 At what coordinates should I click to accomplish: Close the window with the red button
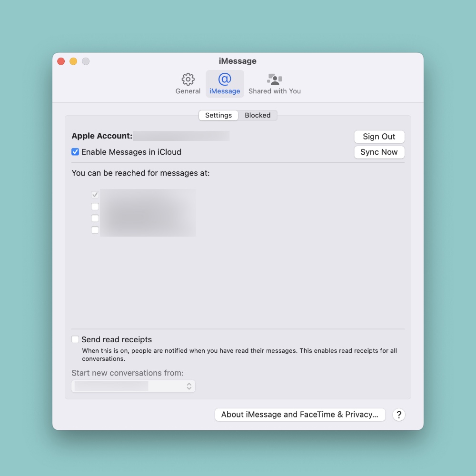tap(61, 61)
